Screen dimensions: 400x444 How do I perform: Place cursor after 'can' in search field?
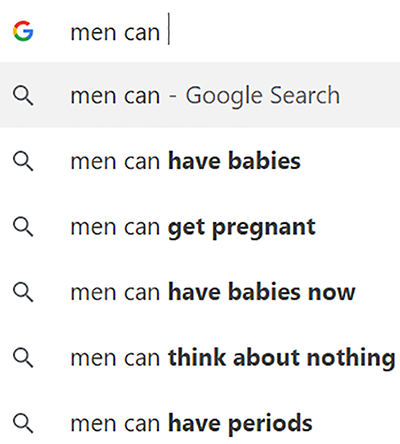(x=163, y=32)
